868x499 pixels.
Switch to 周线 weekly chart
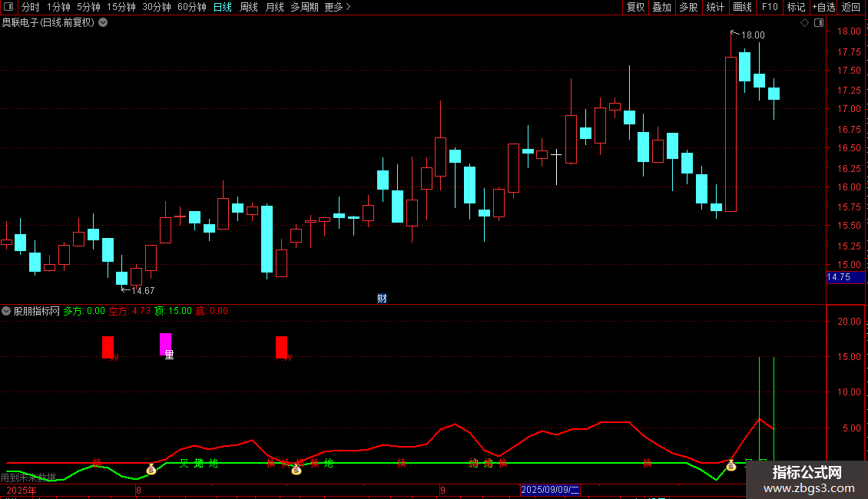(x=249, y=7)
